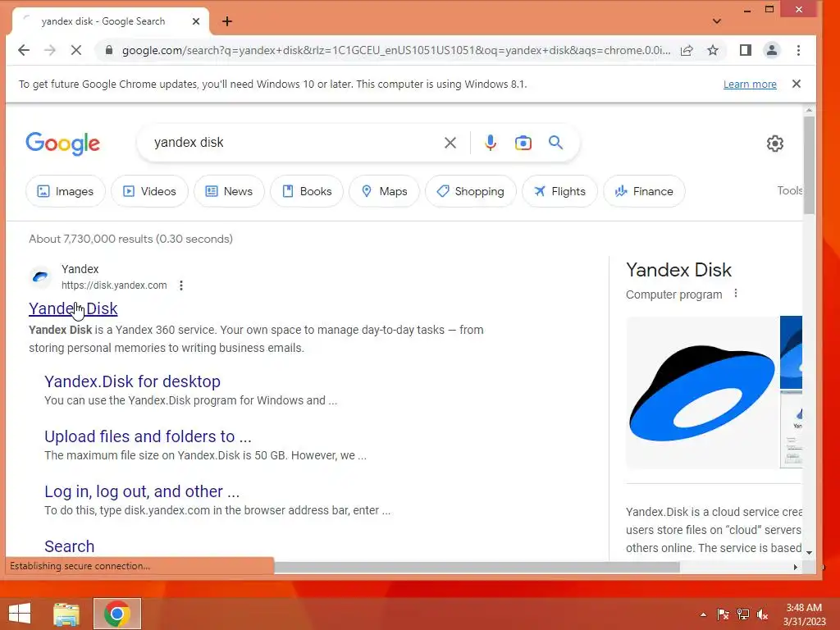Open Log in, log out link
This screenshot has width=840, height=630.
[x=142, y=491]
